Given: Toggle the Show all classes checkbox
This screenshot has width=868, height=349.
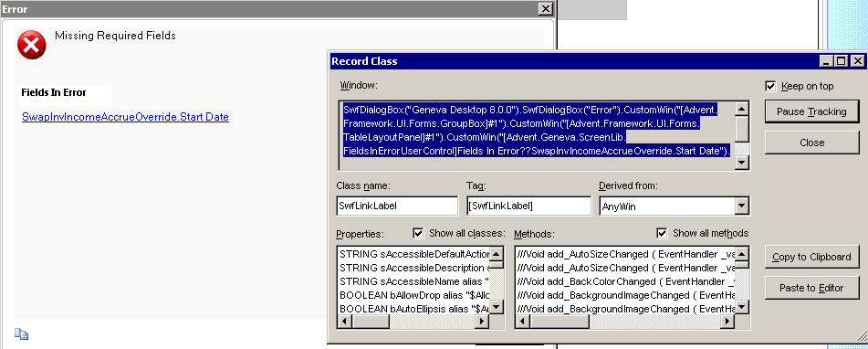Looking at the screenshot, I should point(418,233).
